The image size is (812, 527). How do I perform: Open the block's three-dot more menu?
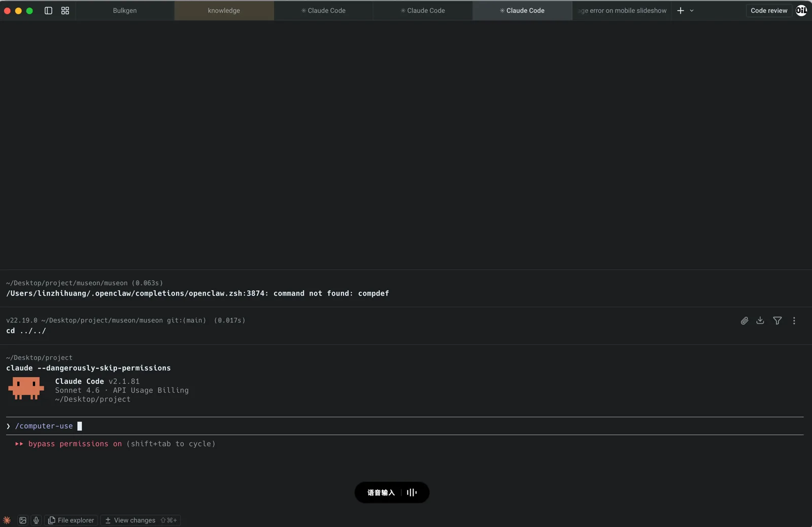pos(794,320)
